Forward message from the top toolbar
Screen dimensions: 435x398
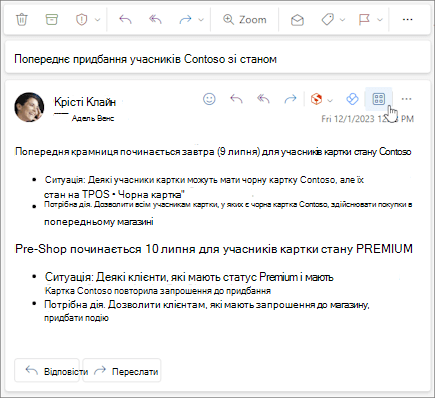(185, 20)
